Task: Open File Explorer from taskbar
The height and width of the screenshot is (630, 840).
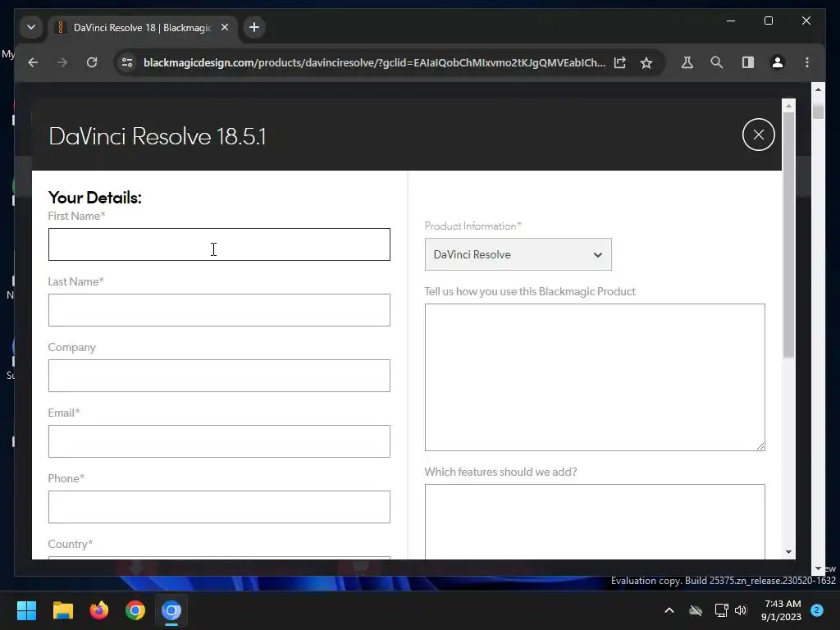Action: 62,610
